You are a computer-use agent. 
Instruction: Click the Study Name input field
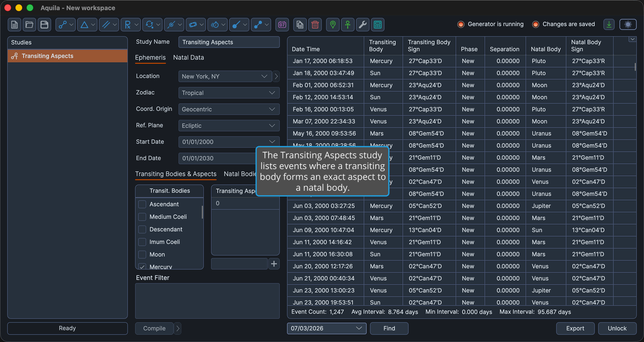pyautogui.click(x=229, y=42)
